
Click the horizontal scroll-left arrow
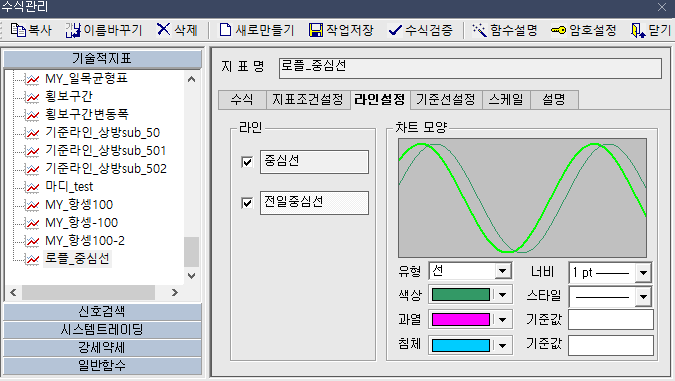point(13,293)
